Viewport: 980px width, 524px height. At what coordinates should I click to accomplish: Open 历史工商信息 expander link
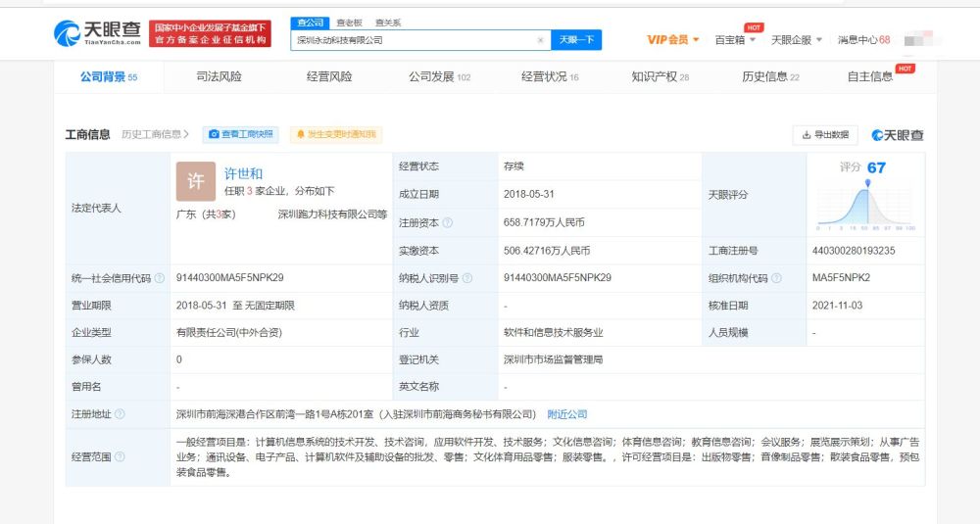(155, 134)
